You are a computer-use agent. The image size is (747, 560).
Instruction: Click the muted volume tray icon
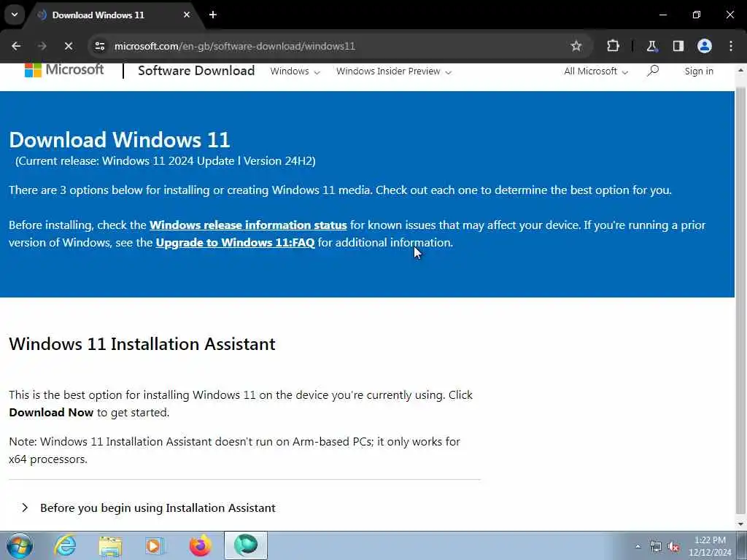pyautogui.click(x=673, y=547)
